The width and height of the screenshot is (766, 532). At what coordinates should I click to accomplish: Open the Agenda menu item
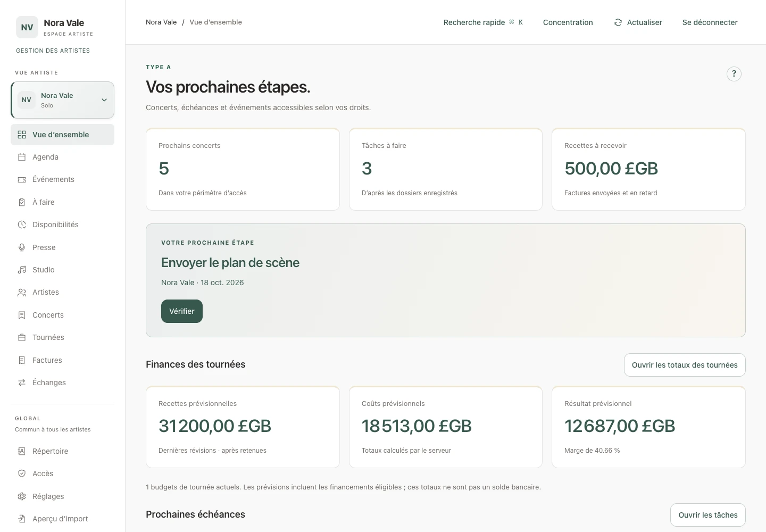pyautogui.click(x=62, y=157)
